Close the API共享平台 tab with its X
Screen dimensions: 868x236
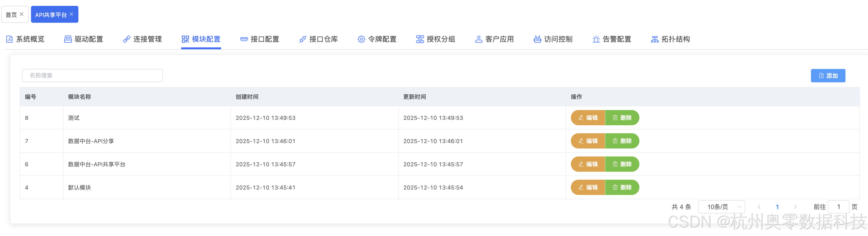(71, 14)
